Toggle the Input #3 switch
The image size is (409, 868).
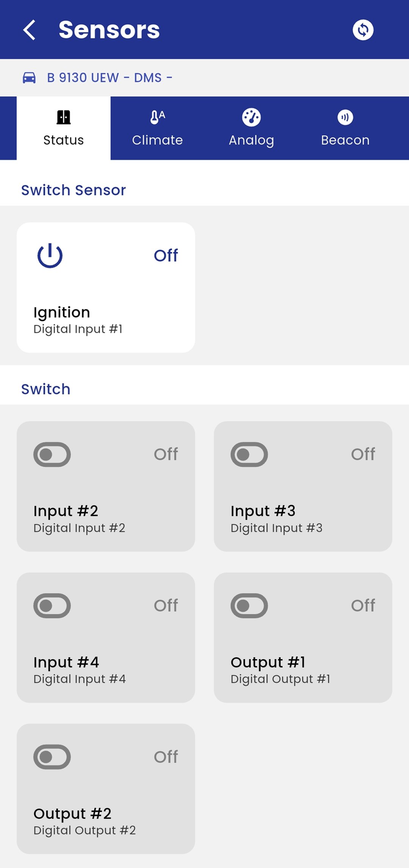pos(249,455)
